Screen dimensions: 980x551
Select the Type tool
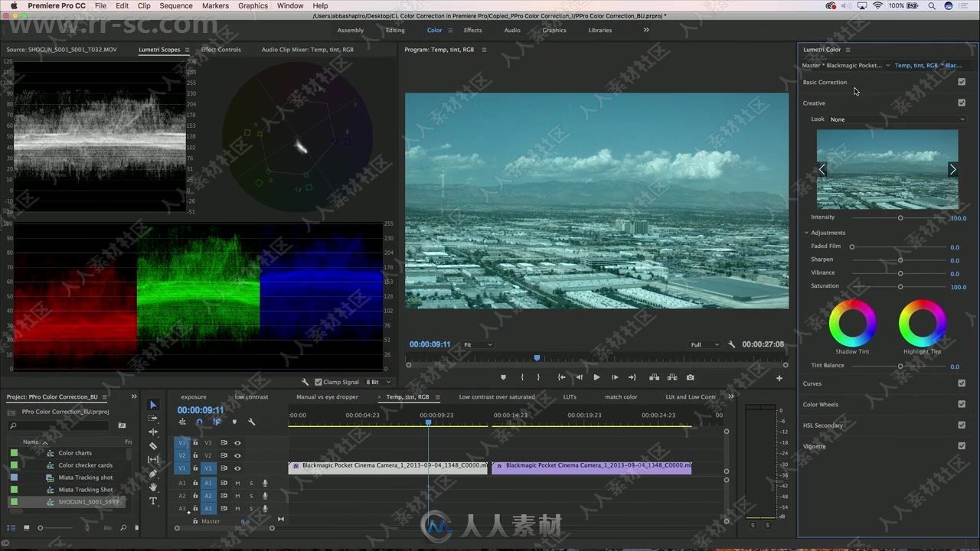click(153, 501)
